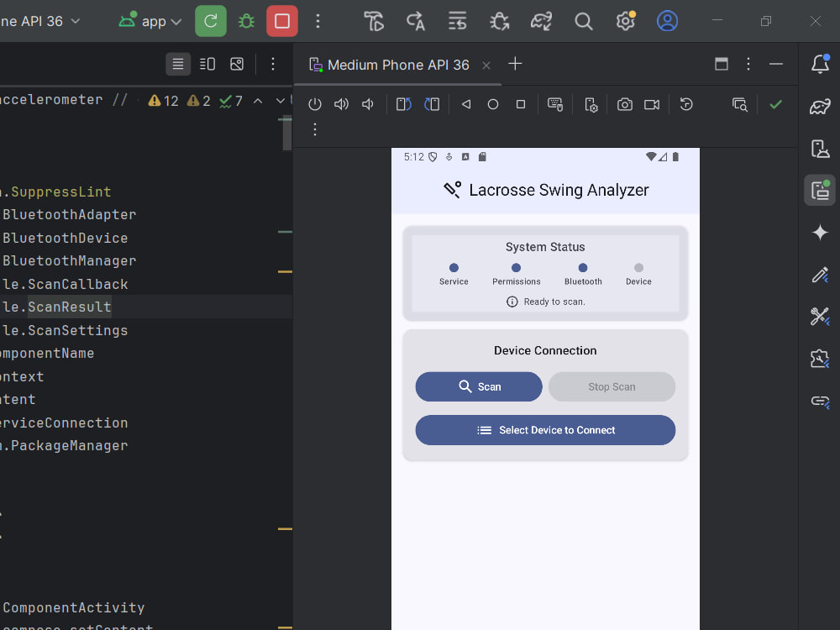This screenshot has width=840, height=630.
Task: Click the Service status dot
Action: click(x=454, y=267)
